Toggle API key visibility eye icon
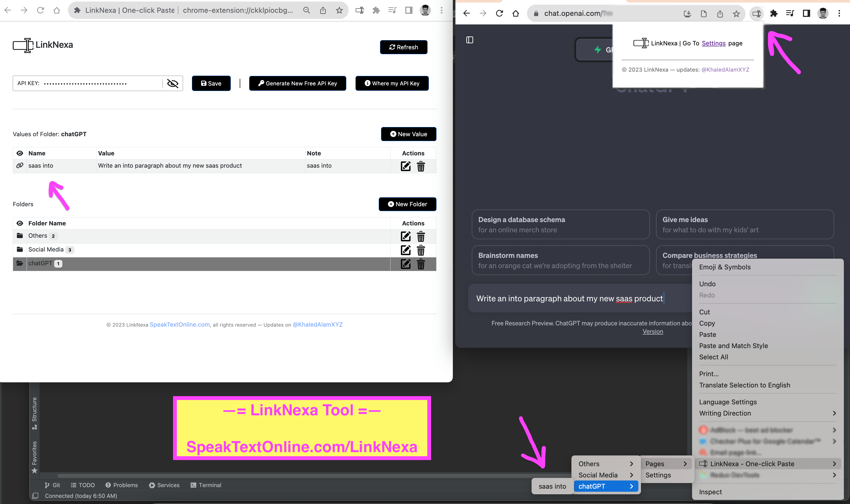Viewport: 850px width, 504px height. click(x=173, y=83)
